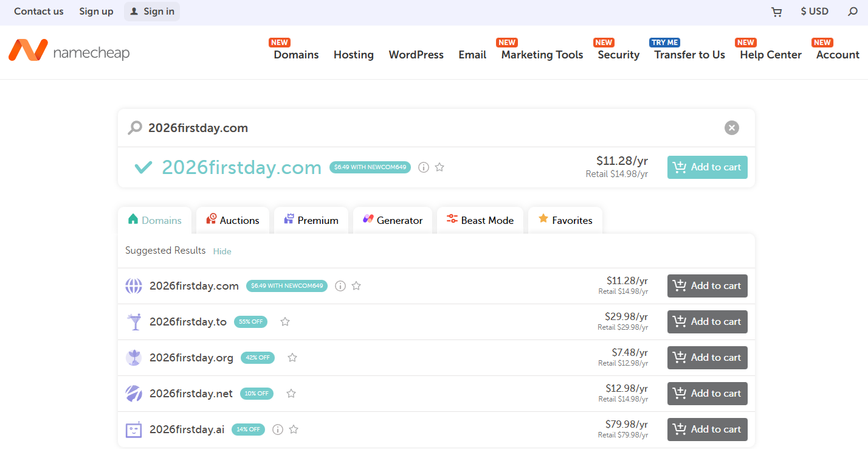Click the Contact us link
The width and height of the screenshot is (868, 449).
pyautogui.click(x=39, y=12)
